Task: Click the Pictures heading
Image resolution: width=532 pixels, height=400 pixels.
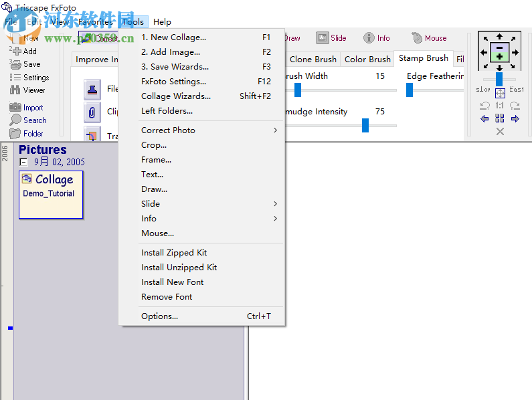Action: click(43, 150)
